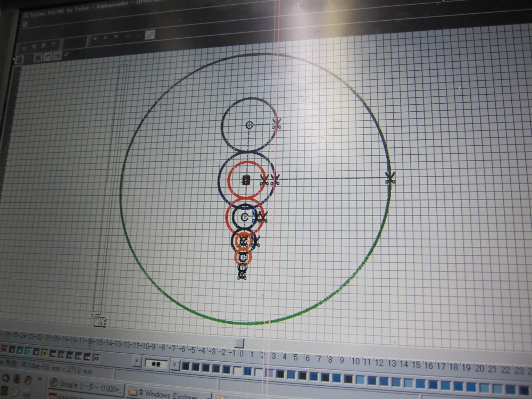Click the trim marker beside the top circle
The image size is (532, 399).
(277, 124)
